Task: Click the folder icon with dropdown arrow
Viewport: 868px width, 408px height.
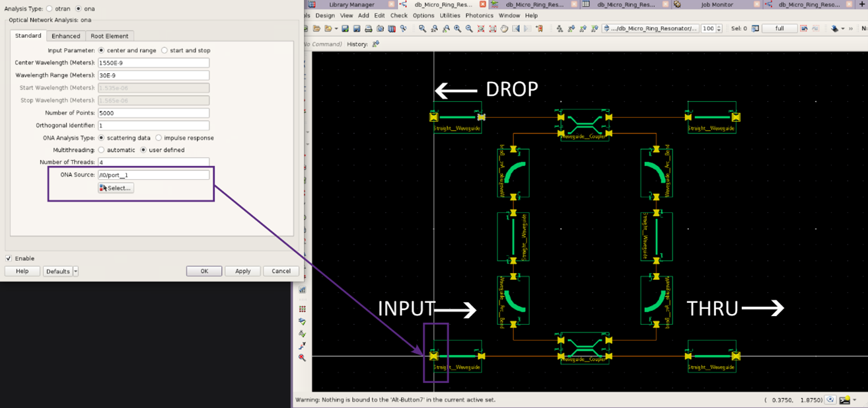Action: (x=328, y=28)
